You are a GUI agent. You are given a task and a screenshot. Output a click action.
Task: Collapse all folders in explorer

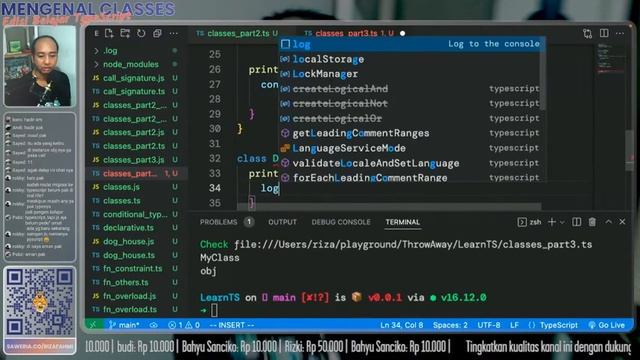157,33
